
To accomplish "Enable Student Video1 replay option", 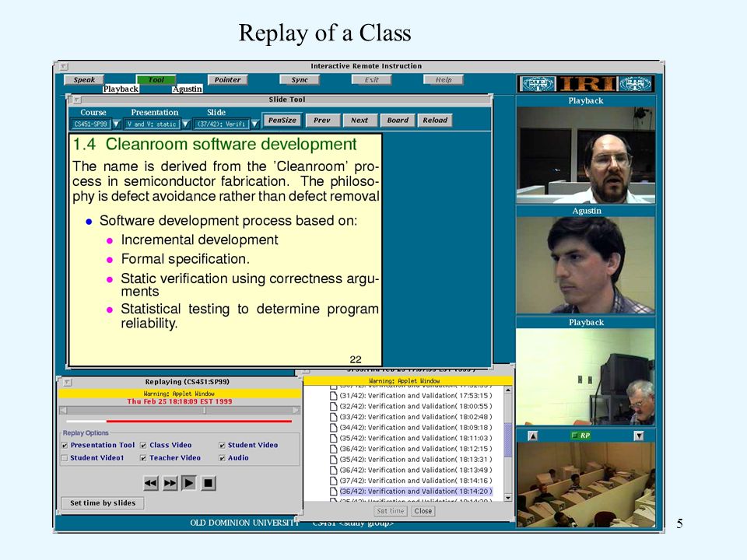I will (x=65, y=458).
